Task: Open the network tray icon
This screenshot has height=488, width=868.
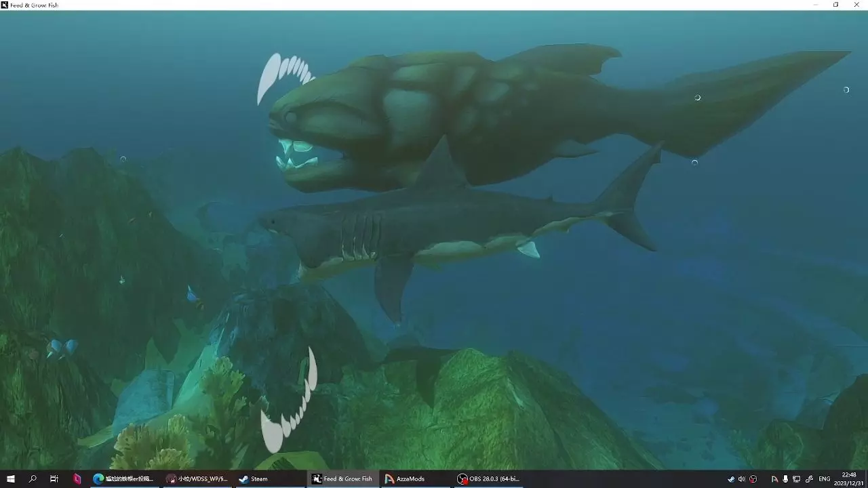Action: pos(797,479)
